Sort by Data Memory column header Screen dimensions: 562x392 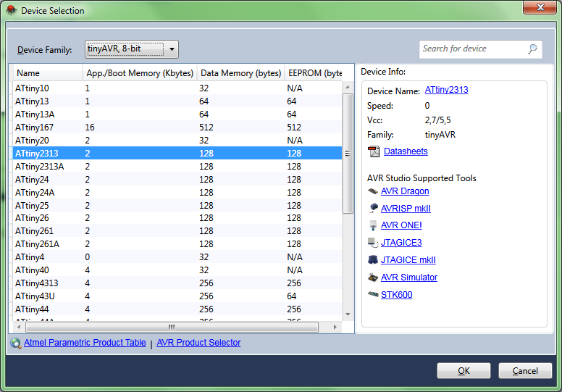(x=240, y=72)
